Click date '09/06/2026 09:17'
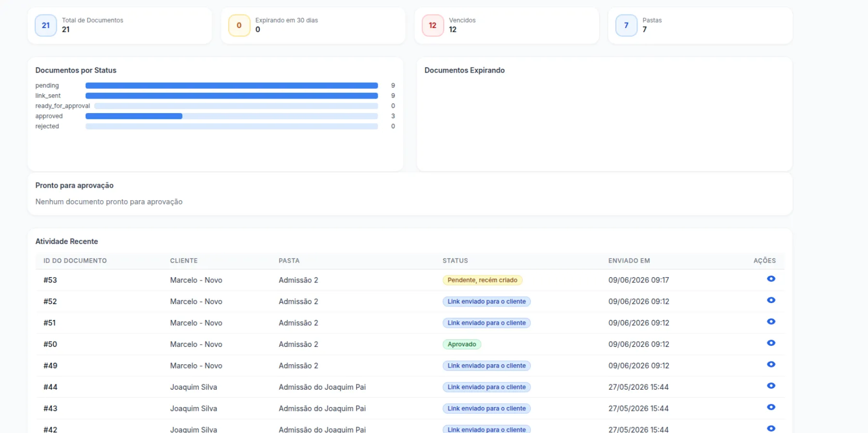The image size is (868, 433). [638, 280]
